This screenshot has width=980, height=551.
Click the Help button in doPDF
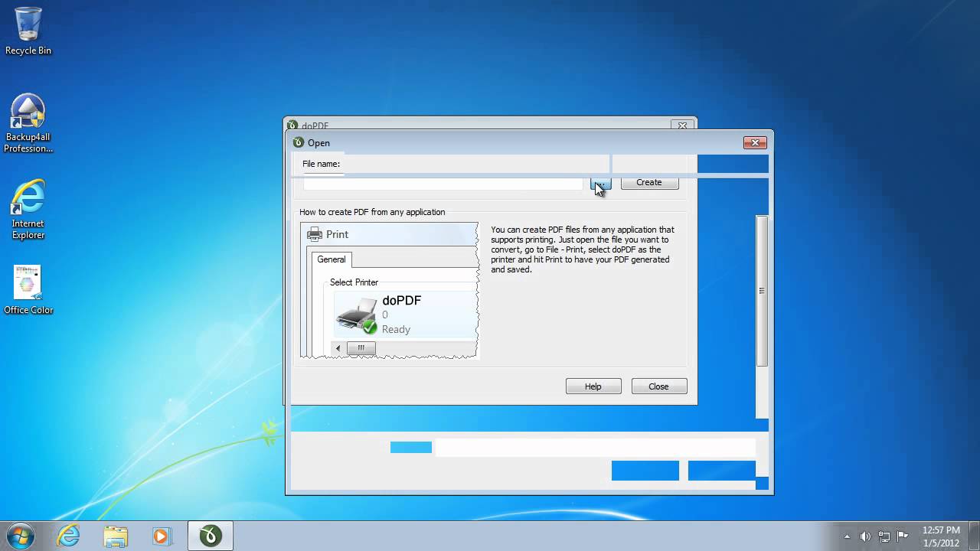(593, 386)
